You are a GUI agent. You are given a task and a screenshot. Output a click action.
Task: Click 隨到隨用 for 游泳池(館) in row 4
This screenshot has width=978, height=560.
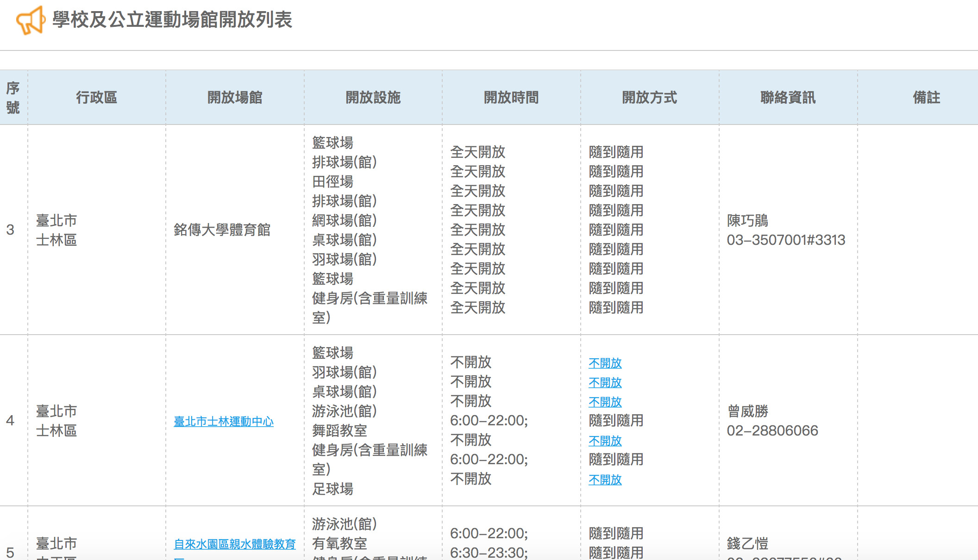(616, 420)
